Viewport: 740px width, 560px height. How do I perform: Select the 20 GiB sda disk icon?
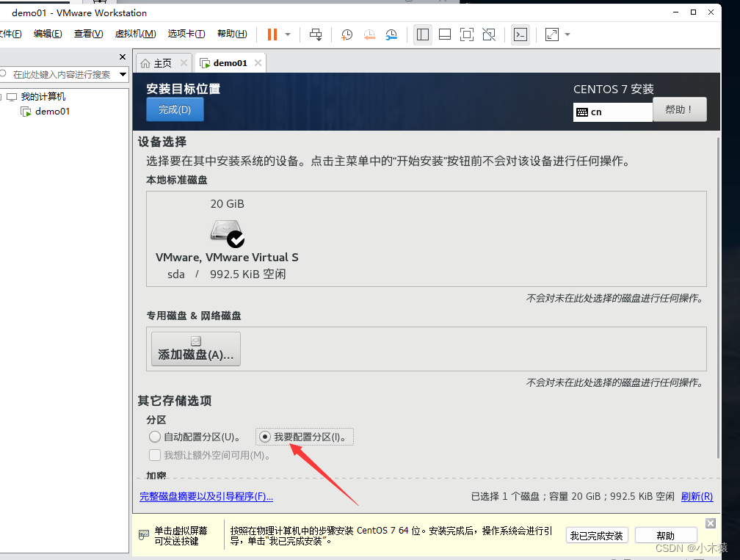click(227, 233)
